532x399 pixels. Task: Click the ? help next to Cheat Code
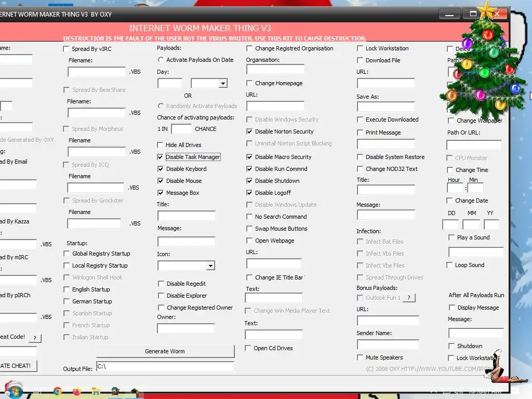tap(35, 338)
